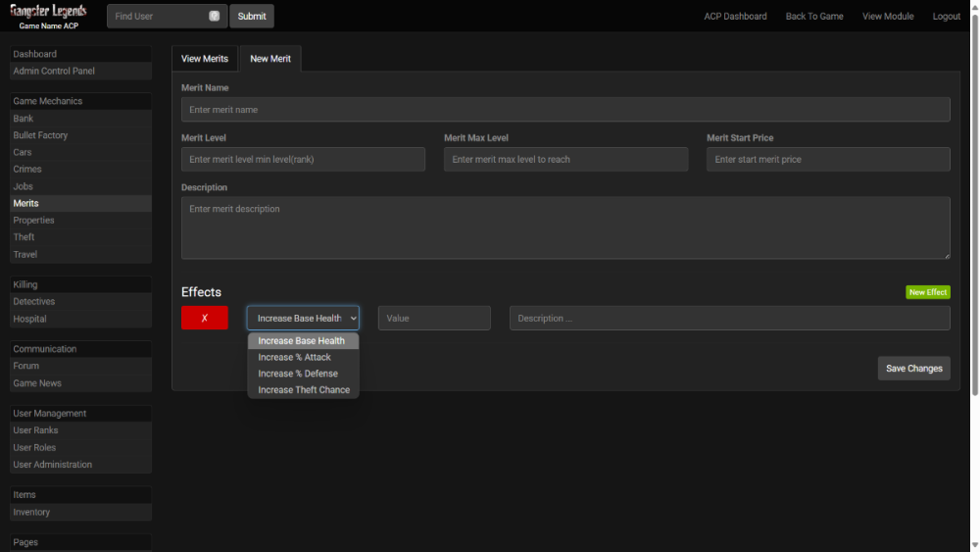Choose Increase Theft Chance from list
This screenshot has height=552, width=980.
coord(304,390)
